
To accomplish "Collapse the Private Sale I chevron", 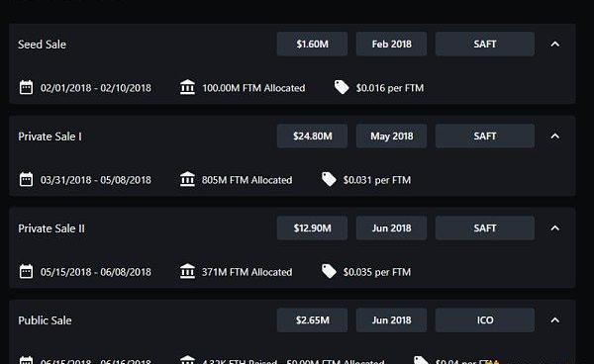I will point(555,136).
